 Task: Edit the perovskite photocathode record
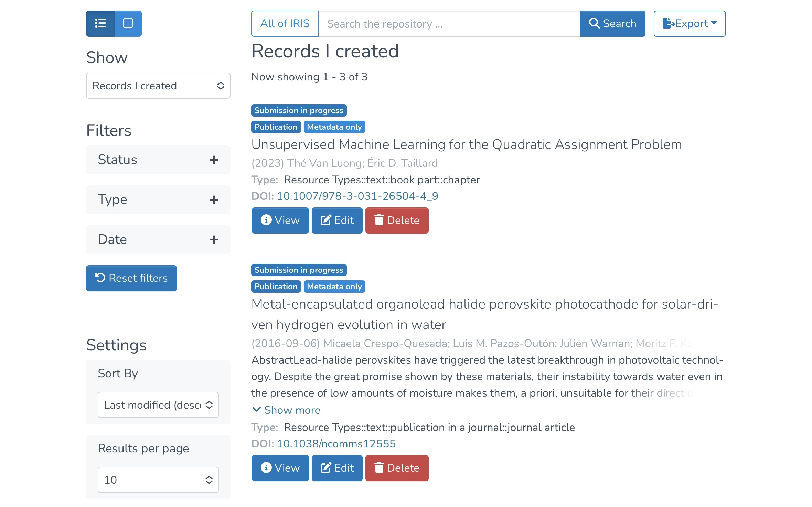pyautogui.click(x=337, y=468)
